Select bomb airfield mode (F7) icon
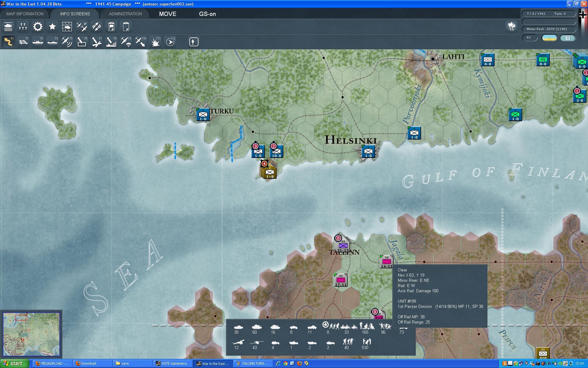Image resolution: width=588 pixels, height=368 pixels. pyautogui.click(x=96, y=42)
